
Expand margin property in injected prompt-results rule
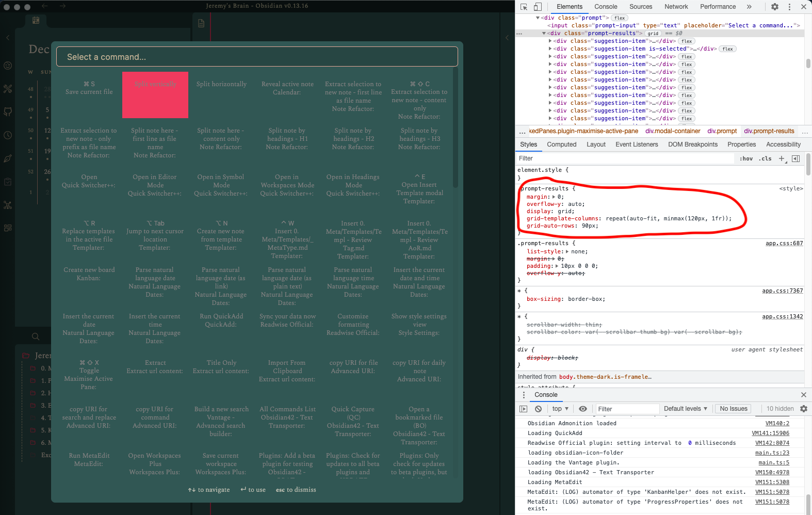coord(554,197)
